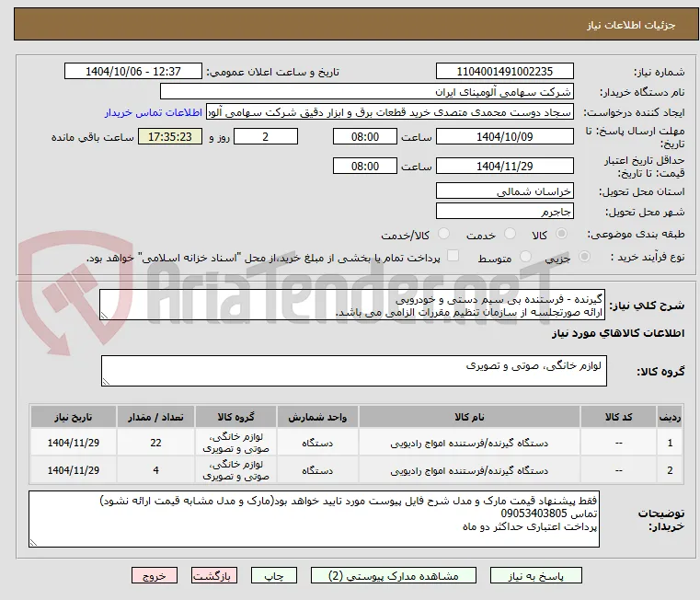
Task: Click the گروه کالا text area
Action: pyautogui.click(x=353, y=371)
